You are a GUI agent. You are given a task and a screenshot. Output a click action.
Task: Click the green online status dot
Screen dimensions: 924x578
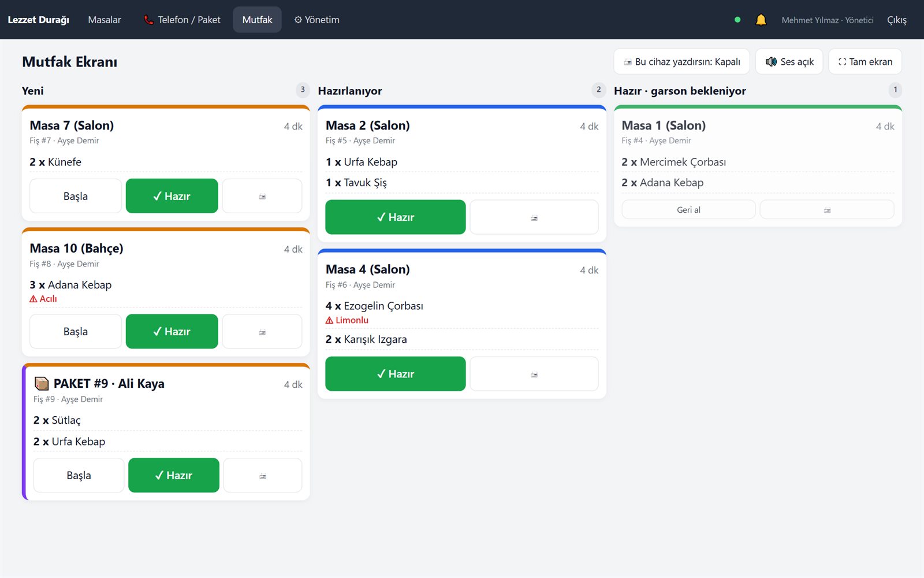pyautogui.click(x=737, y=20)
